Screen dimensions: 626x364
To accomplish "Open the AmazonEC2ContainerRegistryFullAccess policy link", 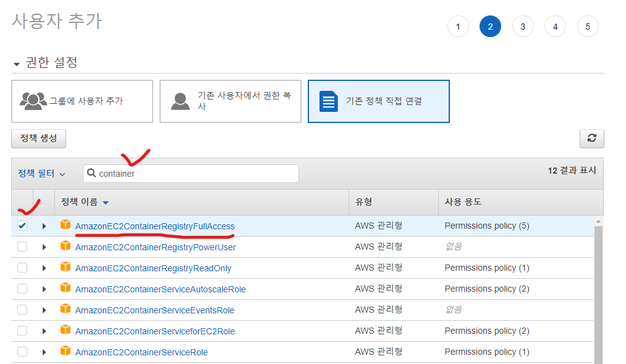I will [x=155, y=226].
